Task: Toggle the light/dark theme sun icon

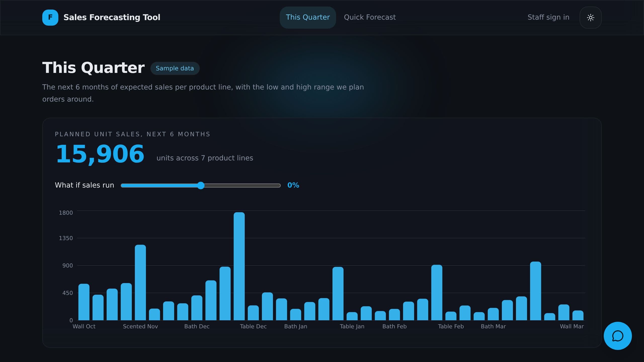Action: click(590, 17)
